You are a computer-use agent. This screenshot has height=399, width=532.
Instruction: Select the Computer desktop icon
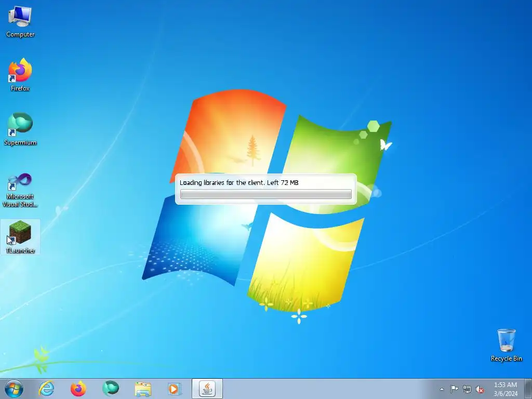point(20,22)
